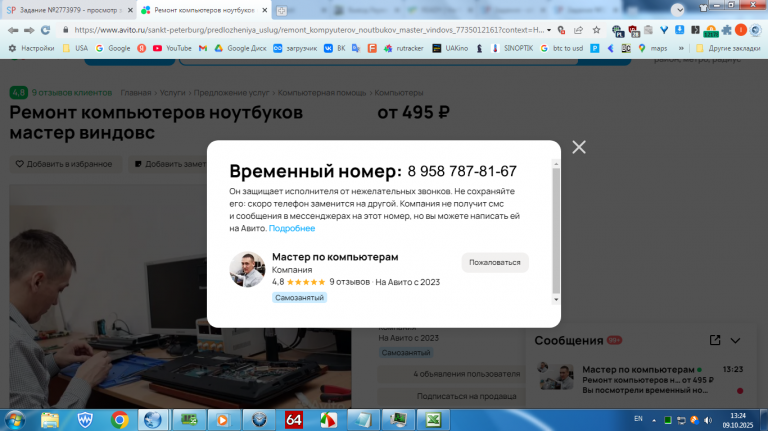This screenshot has width=768, height=431.
Task: Click Добавить в избранное heart button
Action: [64, 164]
